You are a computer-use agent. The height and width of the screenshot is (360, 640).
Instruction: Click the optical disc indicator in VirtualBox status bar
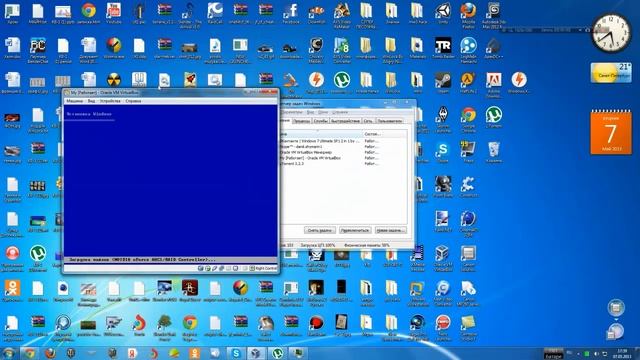(x=207, y=268)
